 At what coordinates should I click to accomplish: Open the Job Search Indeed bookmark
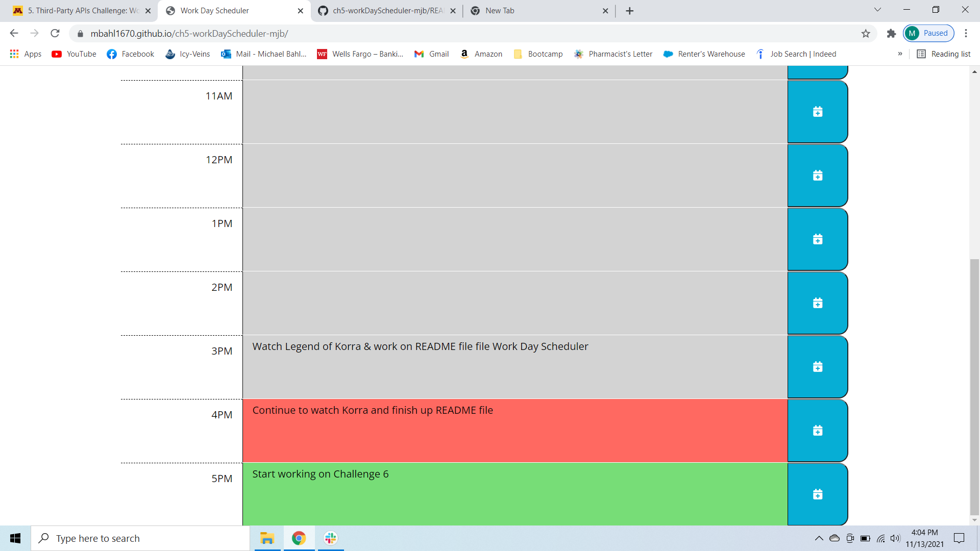[x=796, y=54]
